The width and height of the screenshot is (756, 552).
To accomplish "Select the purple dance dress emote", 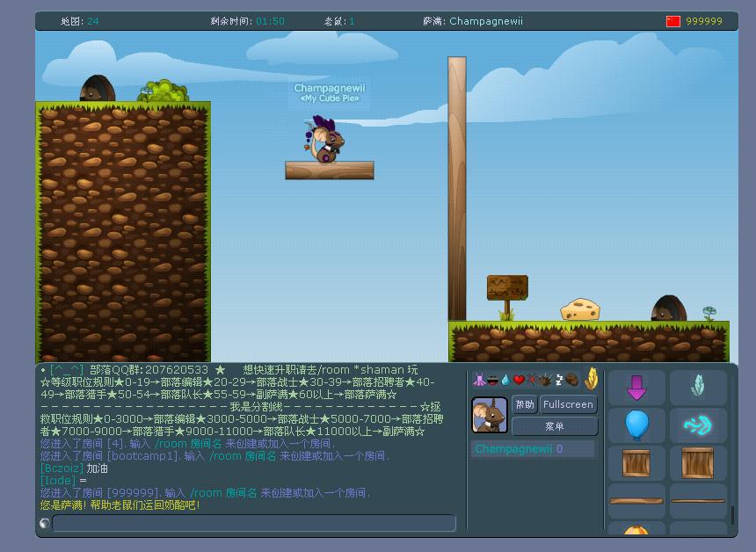I will (x=479, y=380).
